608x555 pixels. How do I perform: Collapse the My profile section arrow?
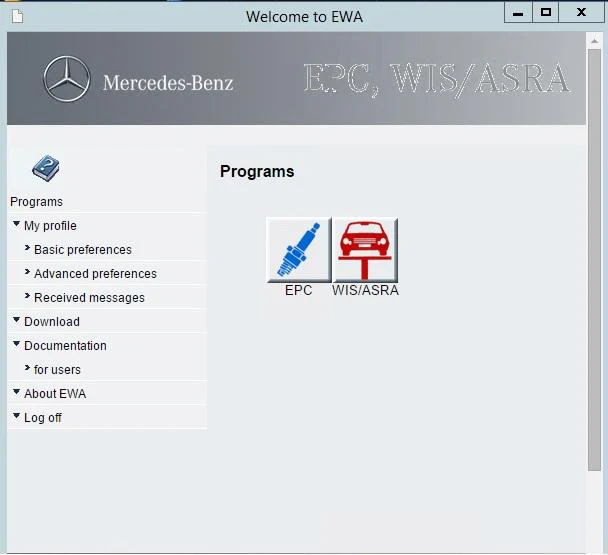[x=16, y=225]
